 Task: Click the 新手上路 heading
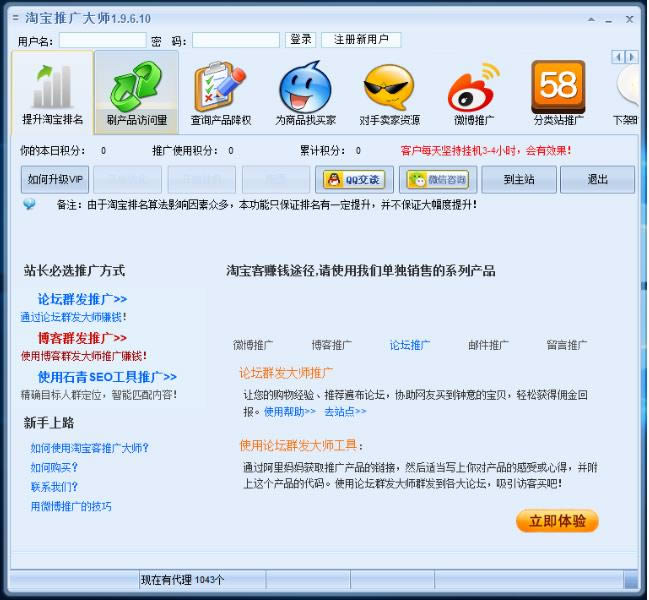[x=49, y=422]
